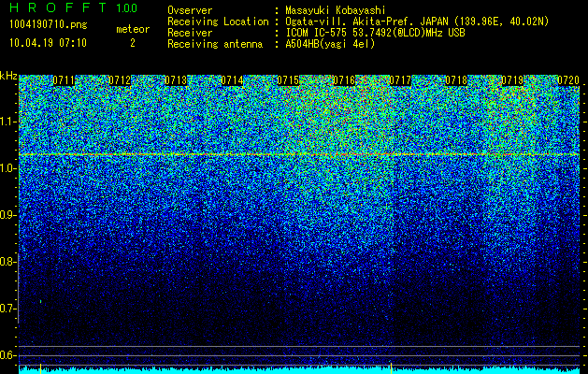Click the yellow meteor marker before 0711
The width and height of the screenshot is (588, 374).
(40, 368)
